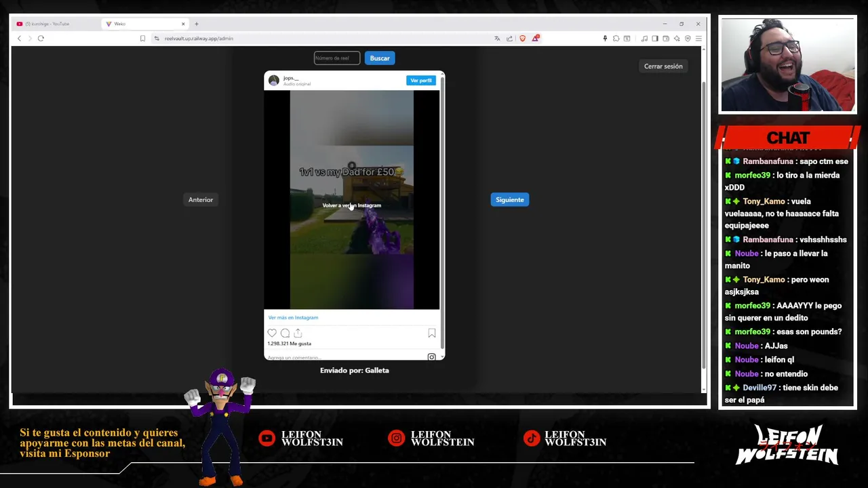Click the translate page icon
The width and height of the screenshot is (868, 488).
pos(497,39)
